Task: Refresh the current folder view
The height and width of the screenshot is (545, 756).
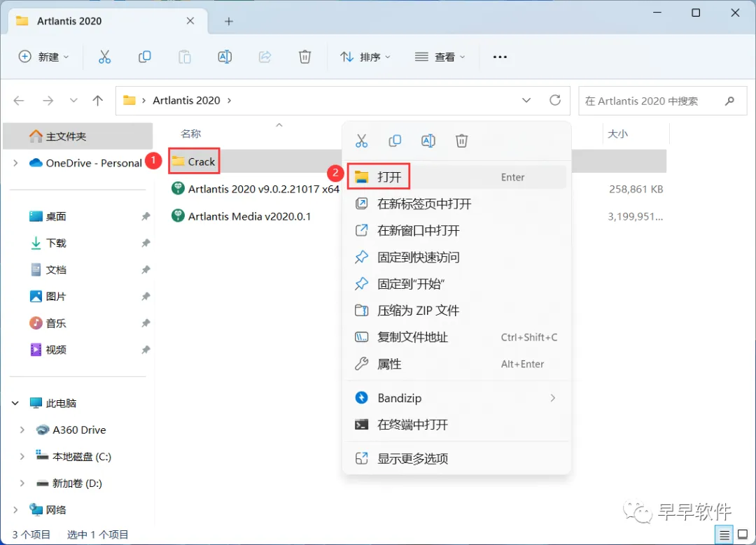Action: (x=555, y=100)
